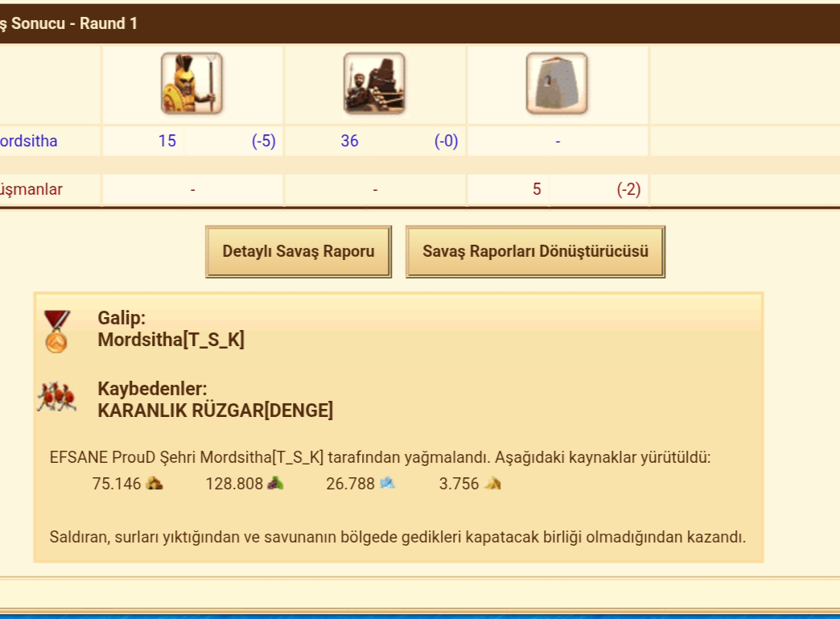
Task: Select the enemy wall count 5
Action: point(537,189)
